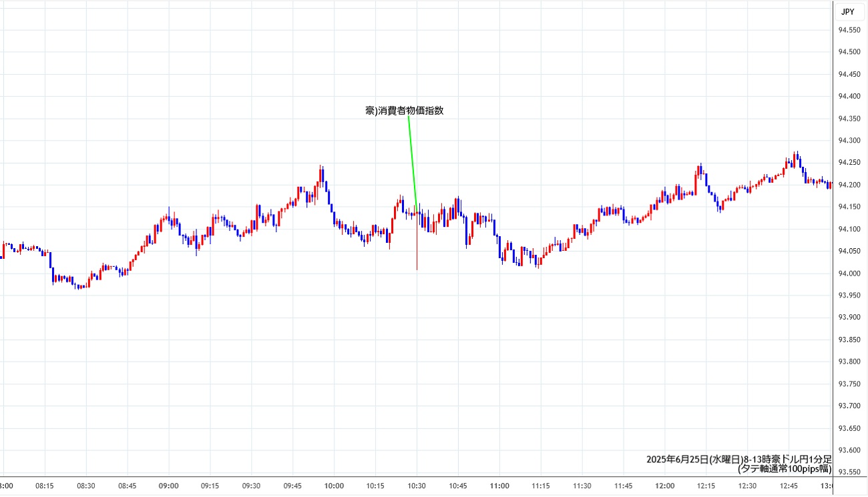Click the 94.100 price axis label
868x497 pixels.
pos(849,229)
